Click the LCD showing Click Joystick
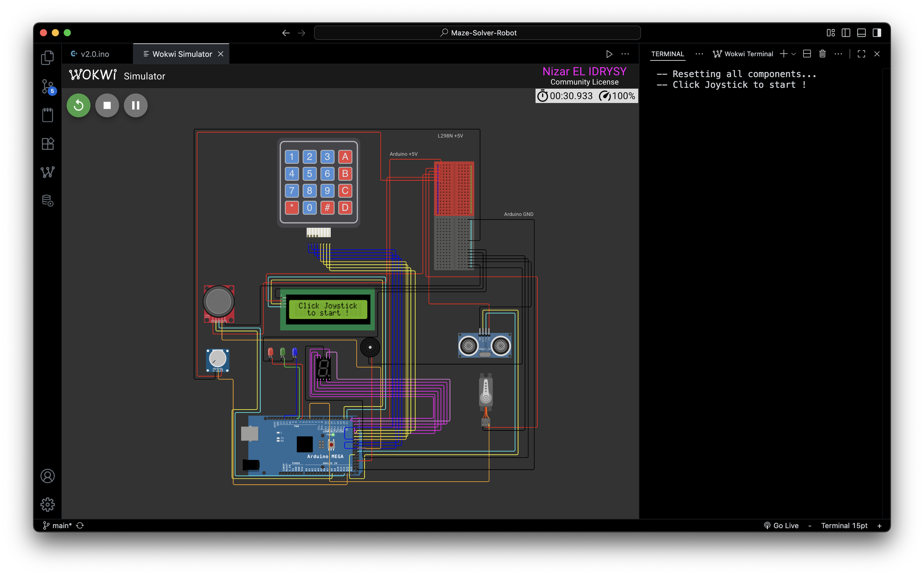This screenshot has width=924, height=576. (x=328, y=309)
